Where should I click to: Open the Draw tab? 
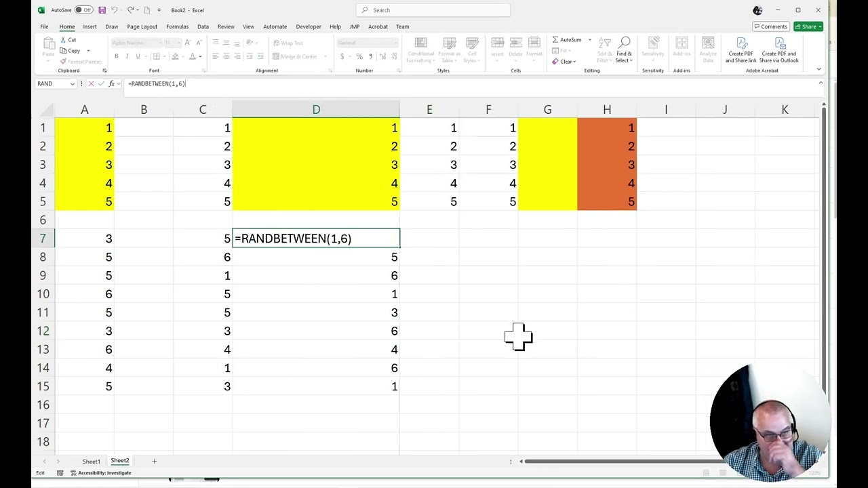point(111,26)
